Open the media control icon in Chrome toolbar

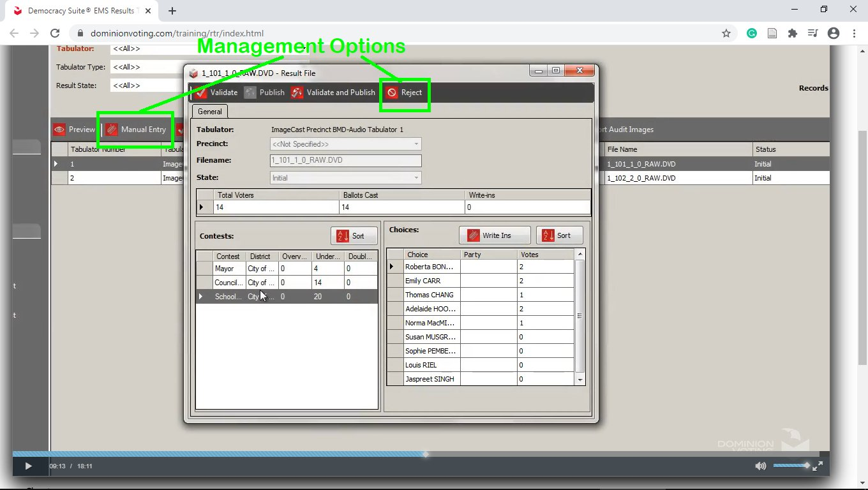[813, 33]
